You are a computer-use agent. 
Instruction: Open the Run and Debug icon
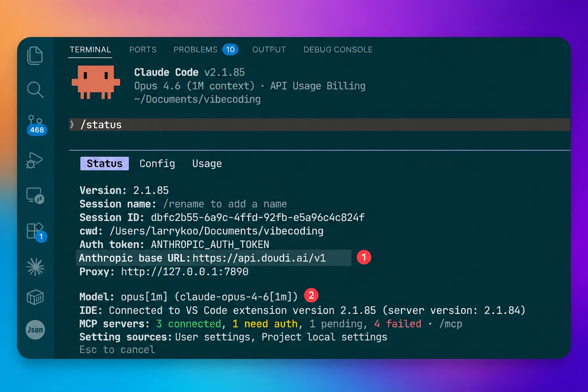(34, 160)
